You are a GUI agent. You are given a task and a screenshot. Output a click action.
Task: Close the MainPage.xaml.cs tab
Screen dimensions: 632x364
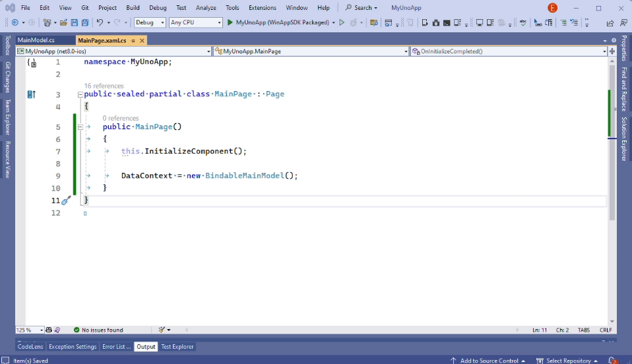click(142, 41)
